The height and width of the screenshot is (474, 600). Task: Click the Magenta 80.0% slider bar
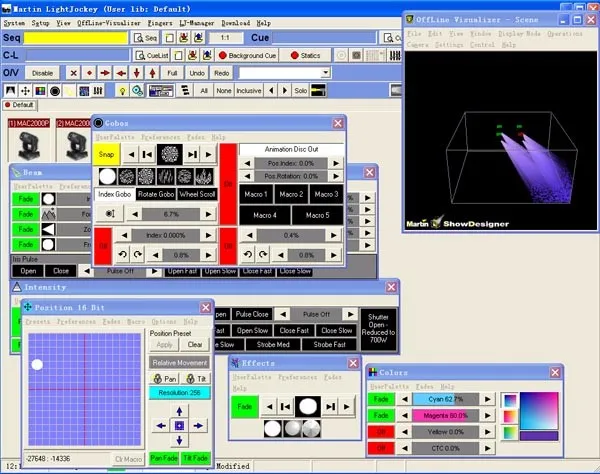446,415
